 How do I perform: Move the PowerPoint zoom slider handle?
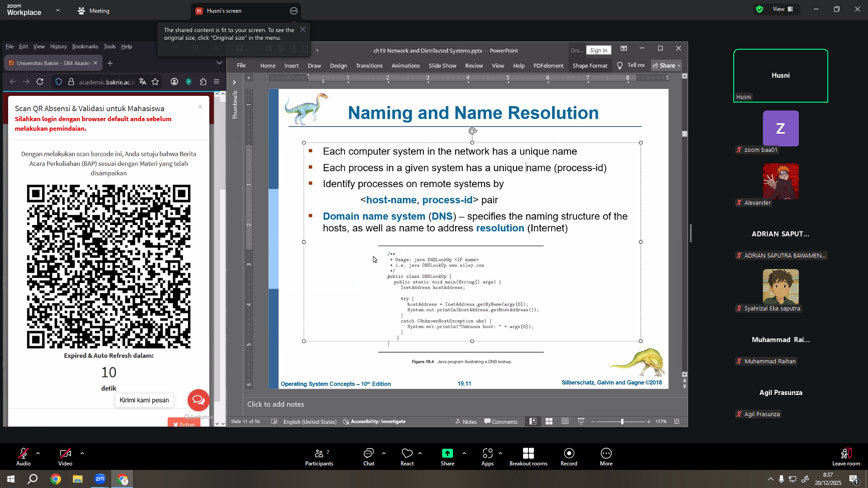pyautogui.click(x=622, y=421)
